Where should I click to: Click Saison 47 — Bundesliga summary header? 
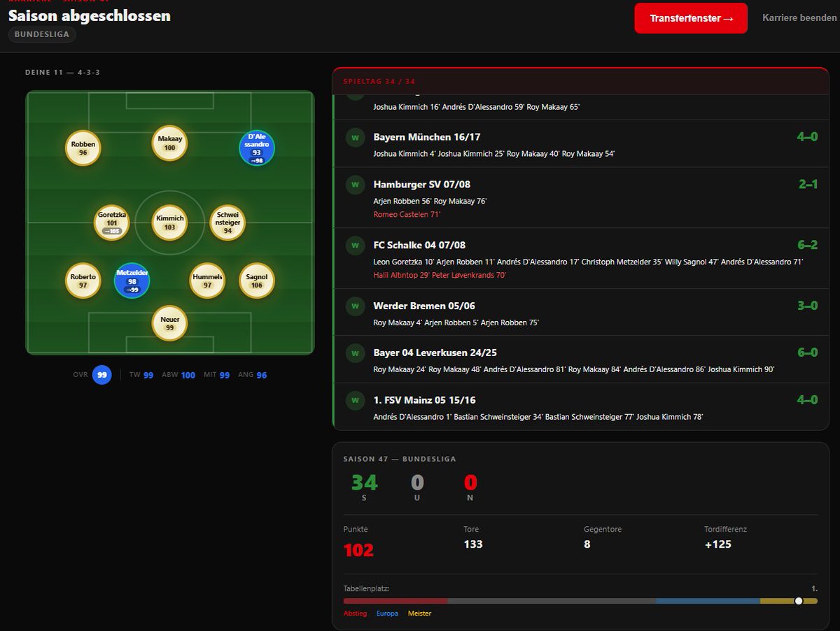400,459
